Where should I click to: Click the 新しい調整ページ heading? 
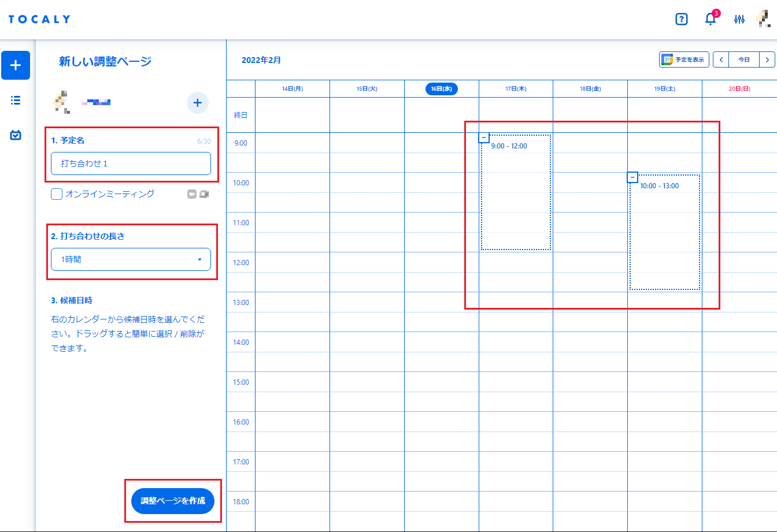coord(105,61)
